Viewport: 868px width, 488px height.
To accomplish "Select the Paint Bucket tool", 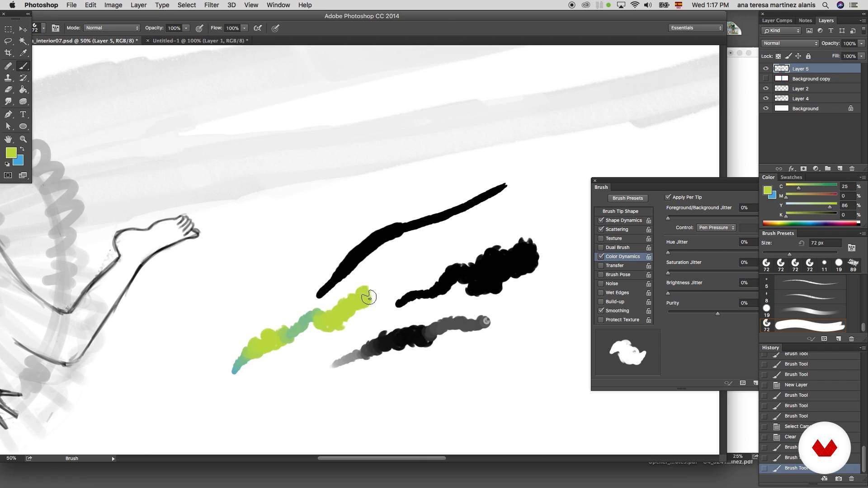I will click(23, 89).
